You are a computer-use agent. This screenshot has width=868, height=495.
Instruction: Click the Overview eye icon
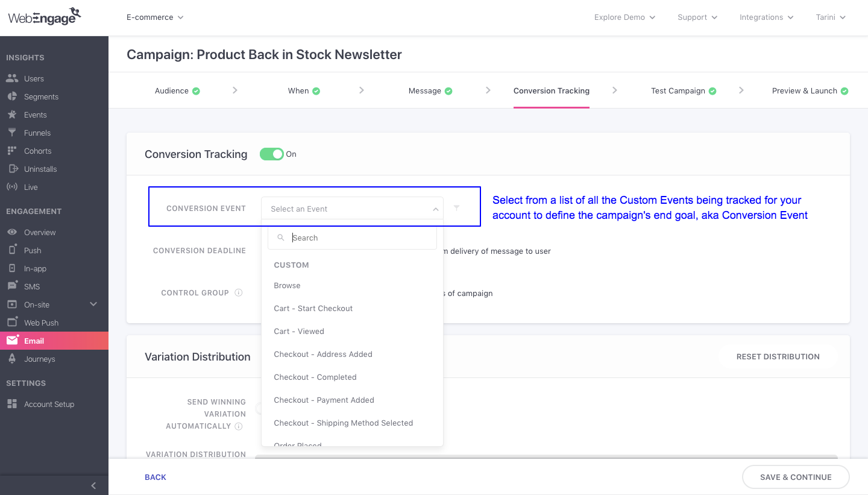click(12, 232)
